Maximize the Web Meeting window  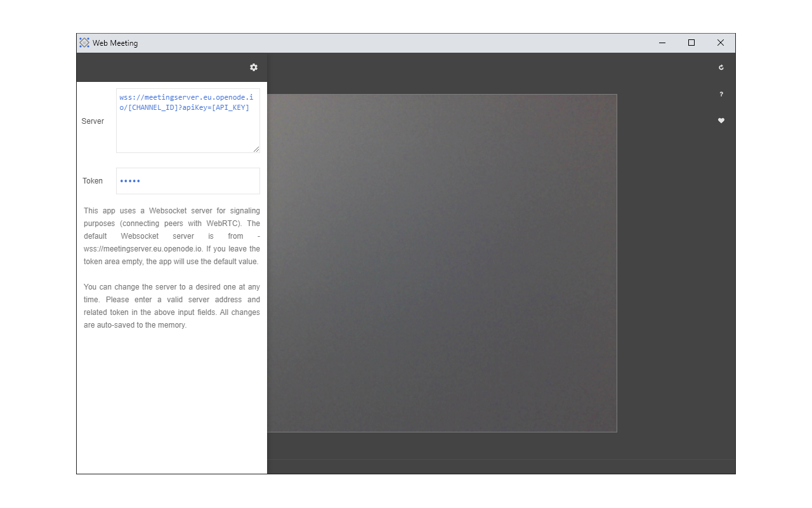pyautogui.click(x=691, y=43)
